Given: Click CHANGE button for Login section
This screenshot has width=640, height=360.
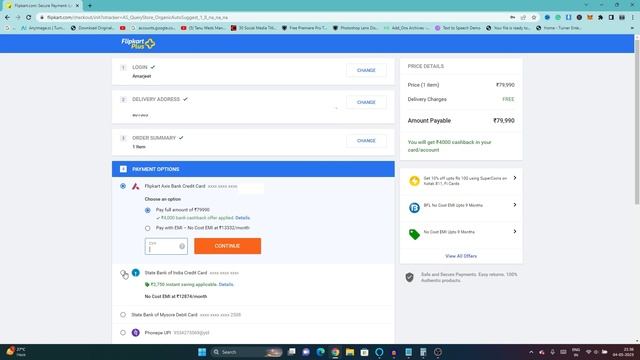Looking at the screenshot, I should (366, 70).
